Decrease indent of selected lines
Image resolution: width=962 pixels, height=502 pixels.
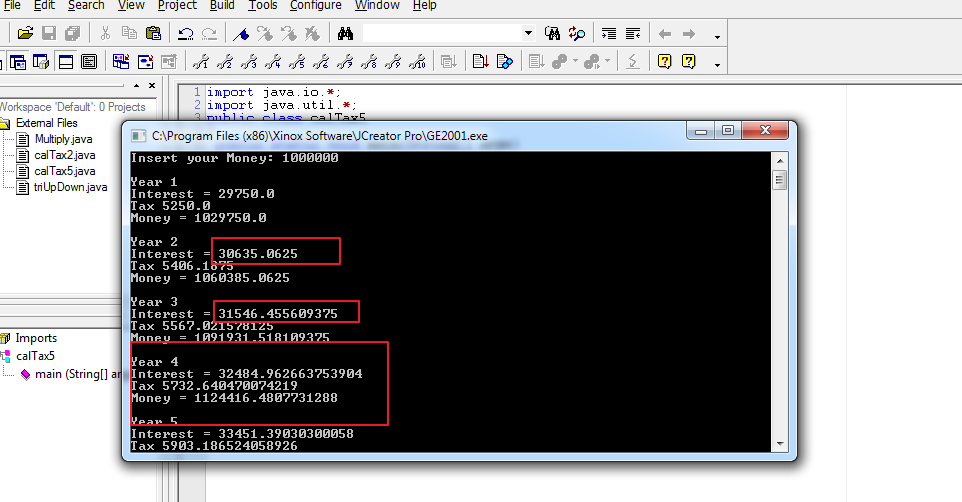pyautogui.click(x=633, y=34)
